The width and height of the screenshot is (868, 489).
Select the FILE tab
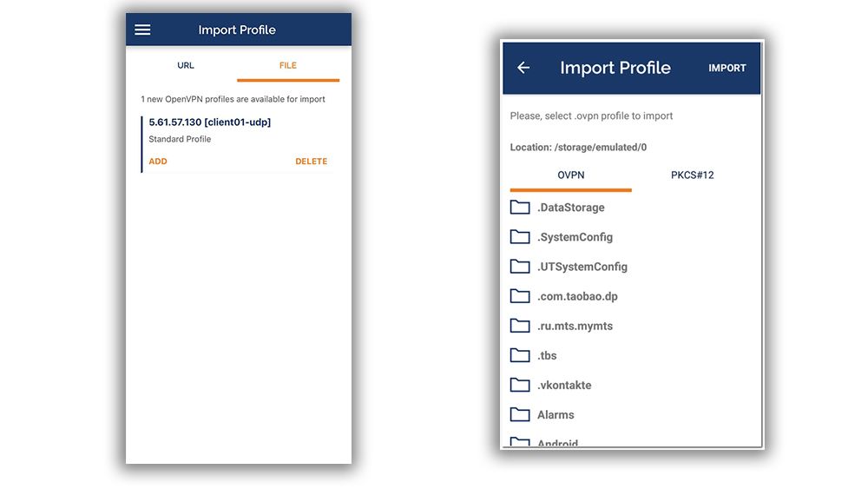pyautogui.click(x=287, y=66)
